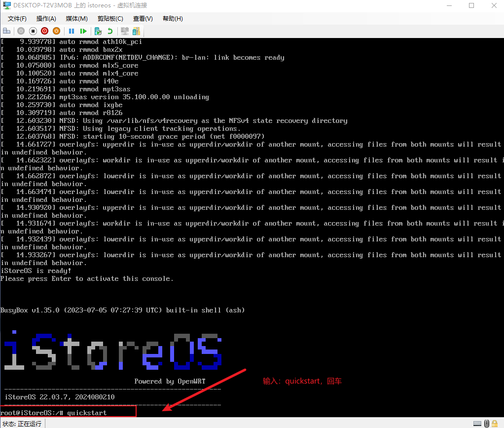The width and height of the screenshot is (504, 428).
Task: Click the keyboard icon in status bar
Action: point(477,423)
